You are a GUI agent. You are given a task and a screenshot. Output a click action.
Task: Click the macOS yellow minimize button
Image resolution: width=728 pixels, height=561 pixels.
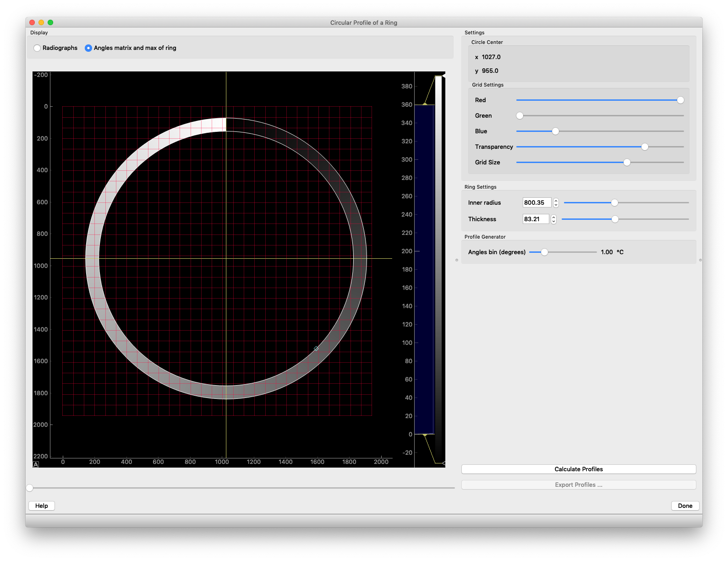(x=41, y=22)
